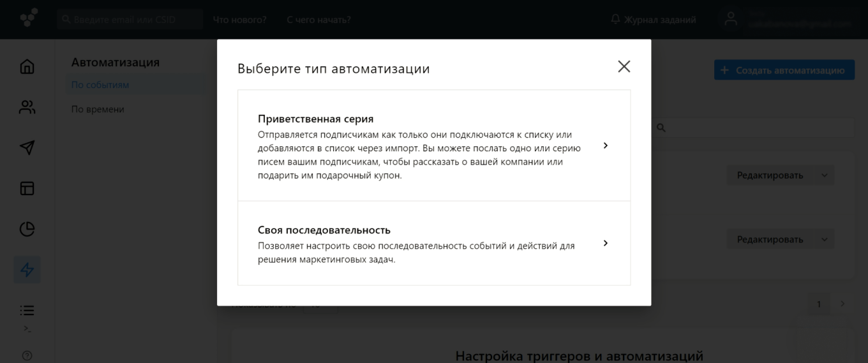Open the С чего начать? link
The image size is (868, 363).
point(318,20)
